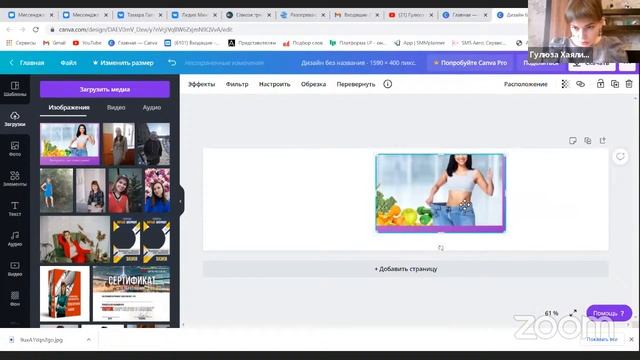Click the rotate handle below the image

[441, 248]
